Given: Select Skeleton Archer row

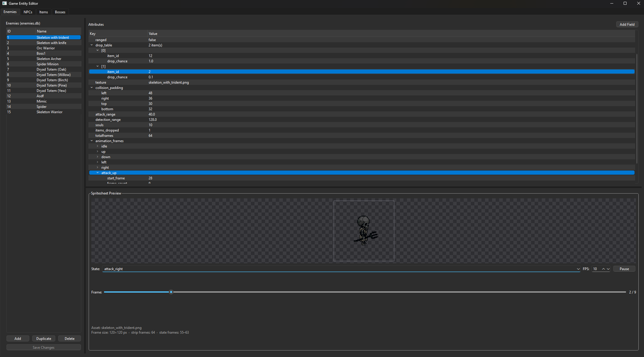Looking at the screenshot, I should tap(43, 59).
